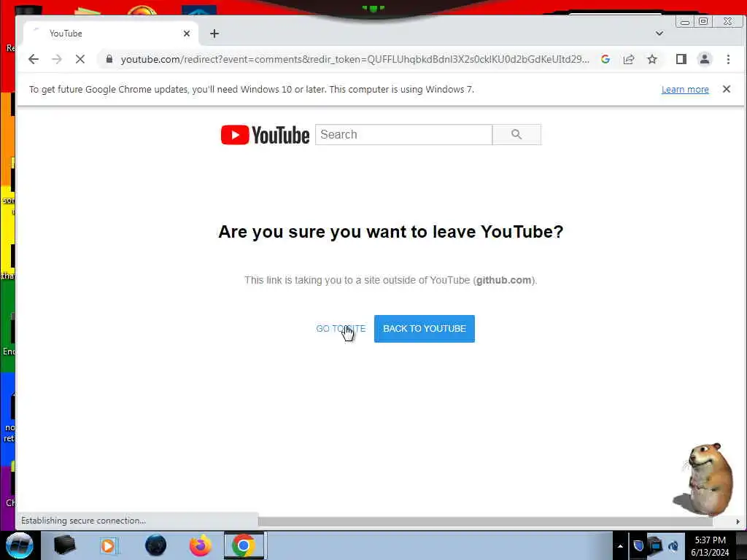Click the github.com text
Screen dimensions: 747x560
503,280
